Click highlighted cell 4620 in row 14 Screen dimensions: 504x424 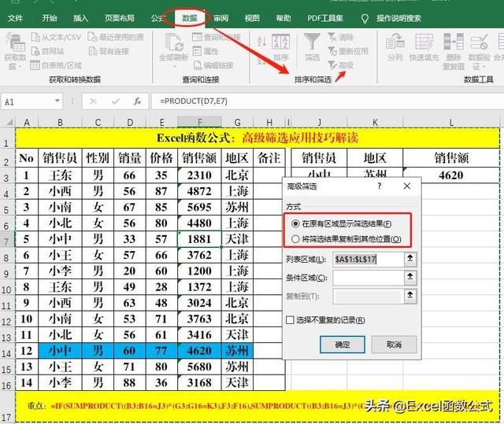pyautogui.click(x=199, y=351)
